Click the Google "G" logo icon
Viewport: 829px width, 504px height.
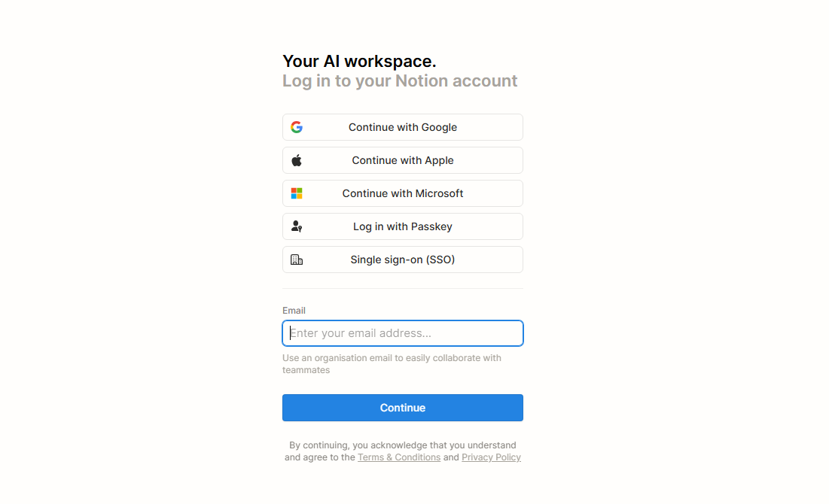tap(297, 127)
